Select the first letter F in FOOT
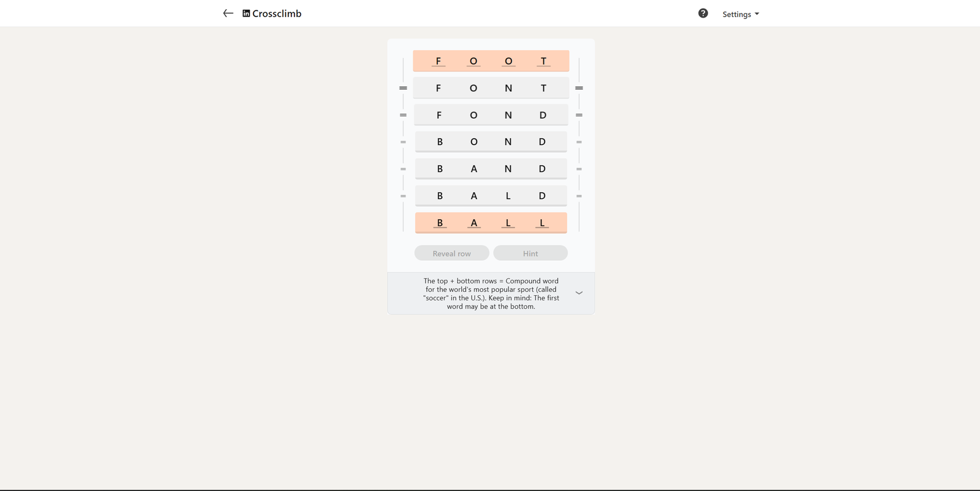Viewport: 980px width, 491px height. pos(438,61)
